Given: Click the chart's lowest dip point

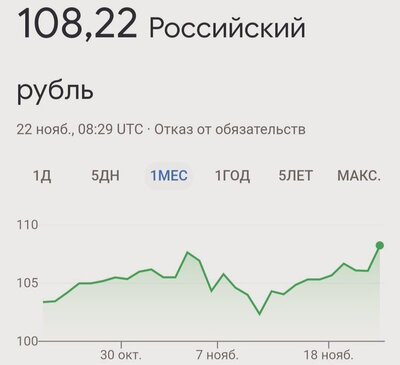Looking at the screenshot, I should click(x=260, y=314).
